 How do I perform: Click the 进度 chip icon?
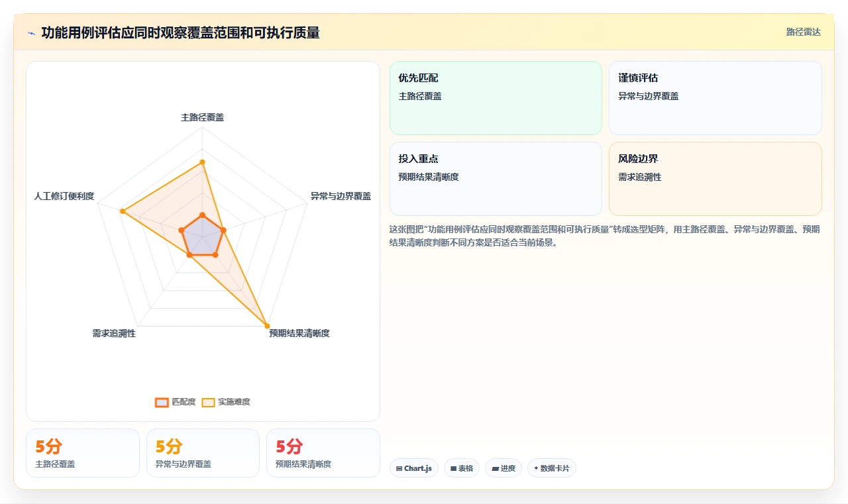tap(496, 469)
